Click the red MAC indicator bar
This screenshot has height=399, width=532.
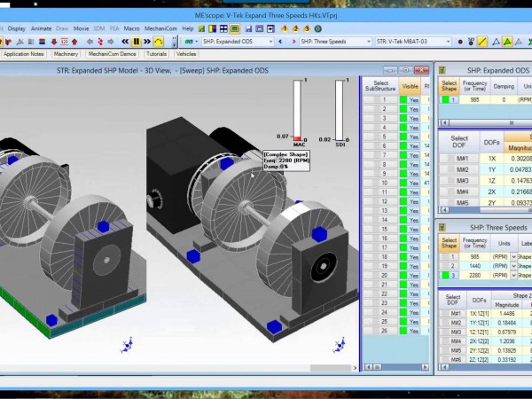coord(299,139)
